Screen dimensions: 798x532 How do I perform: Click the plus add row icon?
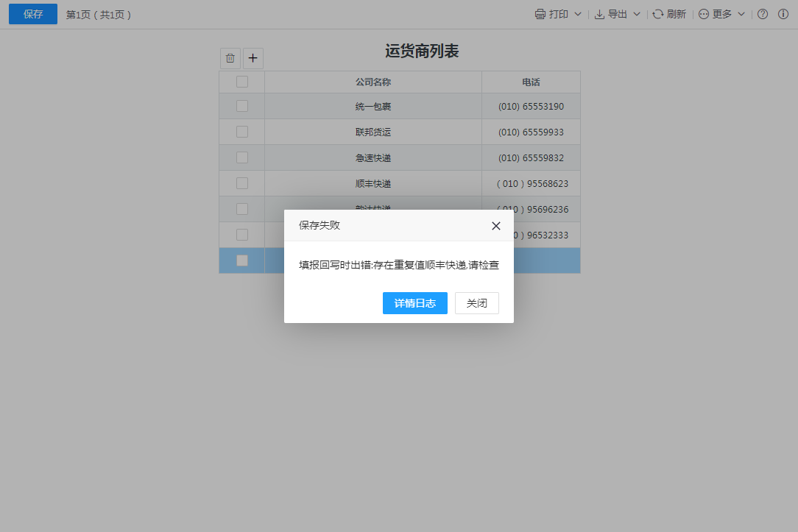[253, 58]
